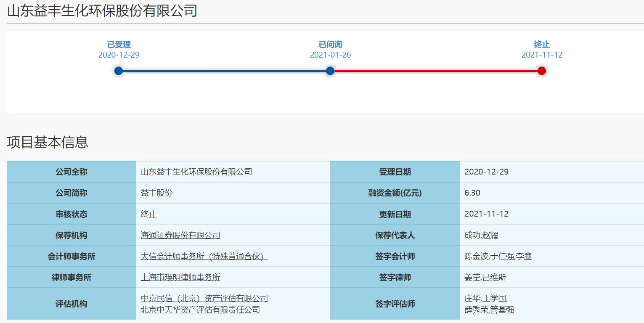Click the 公司全称 header cell
This screenshot has height=323, width=644.
point(72,172)
